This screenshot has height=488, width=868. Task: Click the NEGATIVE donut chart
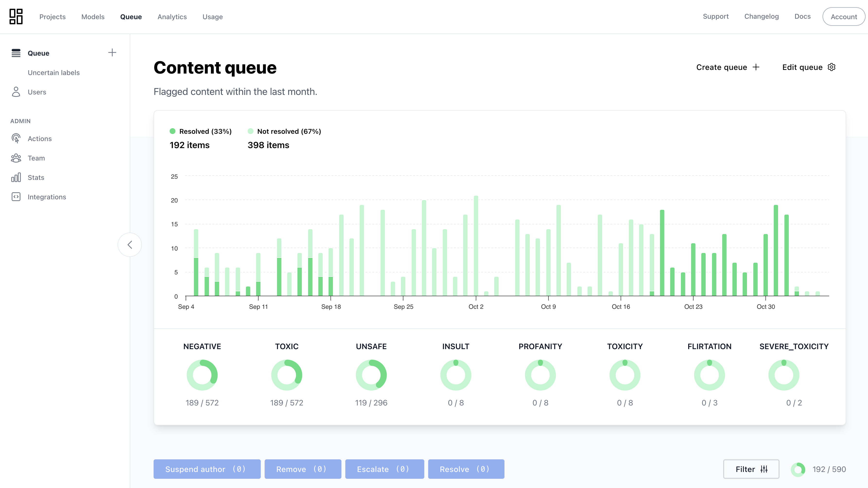pyautogui.click(x=202, y=375)
